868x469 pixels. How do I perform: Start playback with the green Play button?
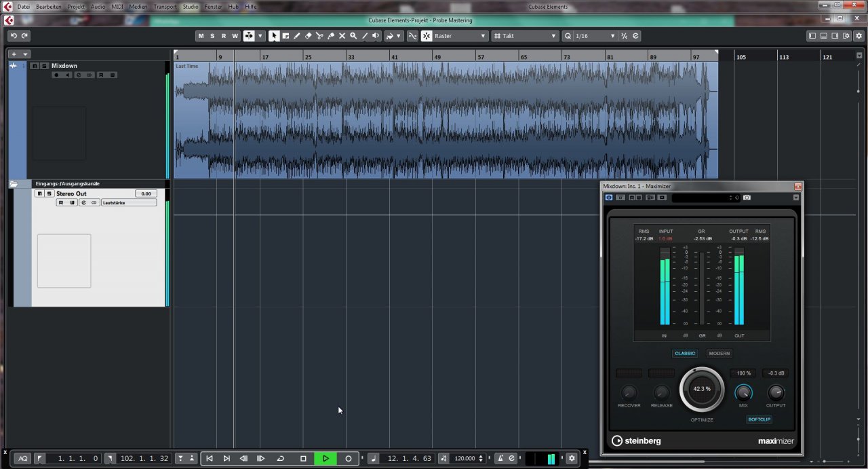click(x=325, y=459)
